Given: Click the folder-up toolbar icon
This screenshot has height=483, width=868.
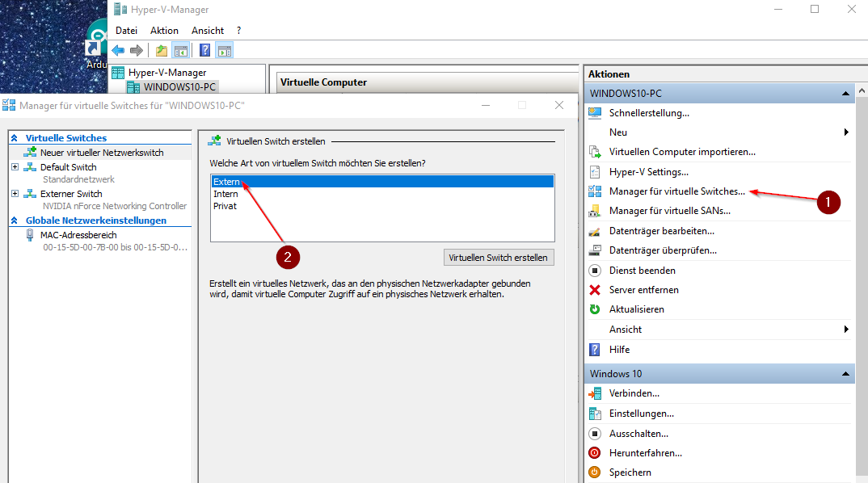Looking at the screenshot, I should [x=161, y=50].
